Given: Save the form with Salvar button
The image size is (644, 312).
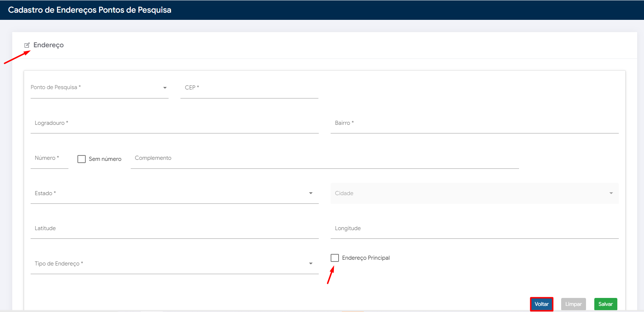Looking at the screenshot, I should pos(606,304).
